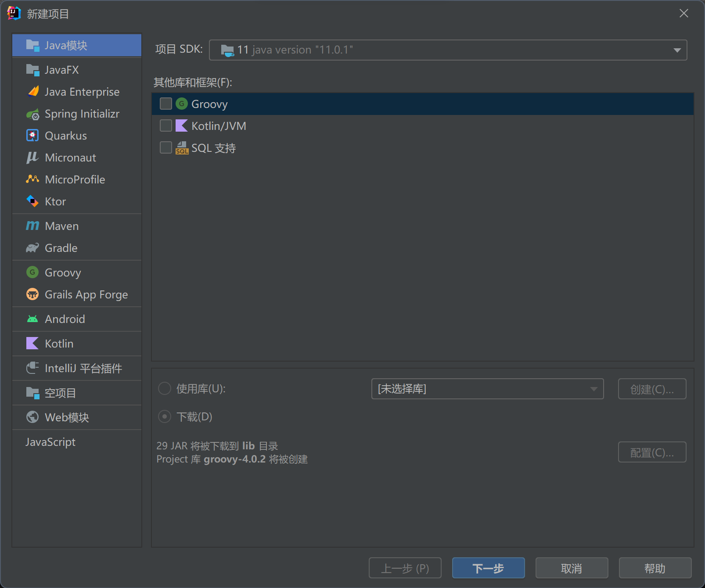Click the 帮助 button
Viewport: 705px width, 588px height.
[655, 568]
